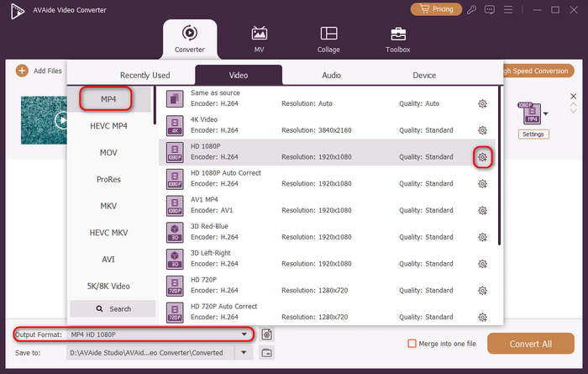Choose MP4 format category

coord(108,99)
